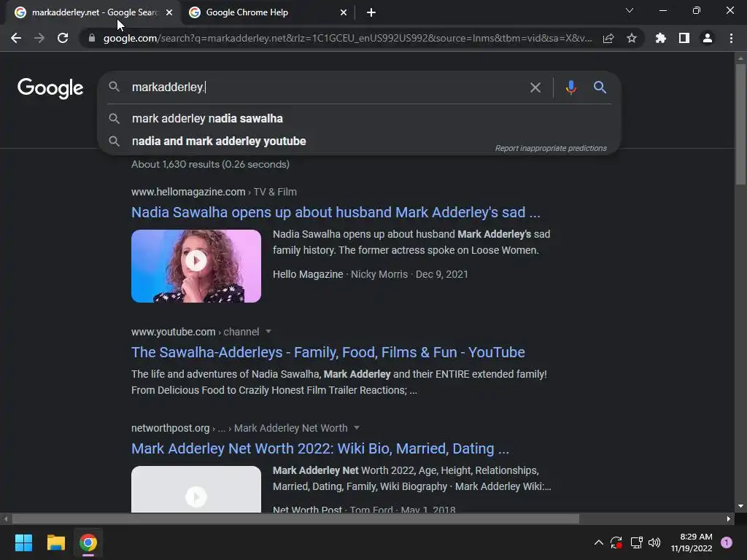Go back to the previous page

click(16, 38)
